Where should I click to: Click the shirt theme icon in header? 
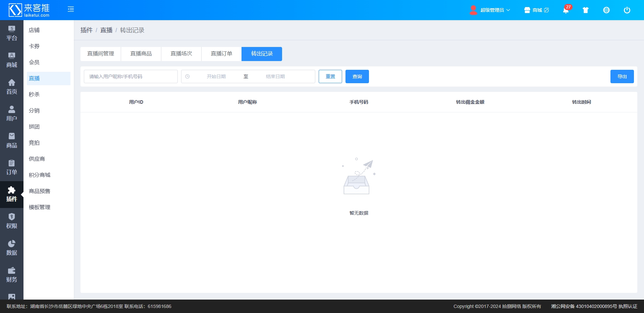point(586,10)
